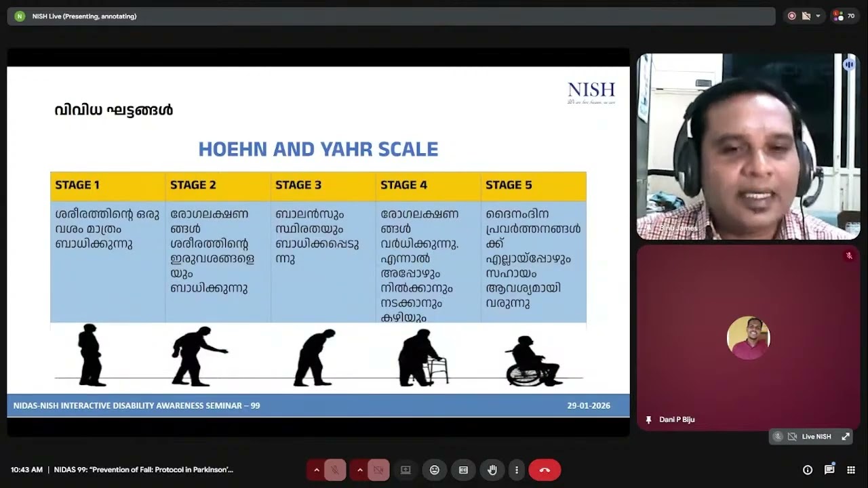Select Binu James video tile

(748, 146)
